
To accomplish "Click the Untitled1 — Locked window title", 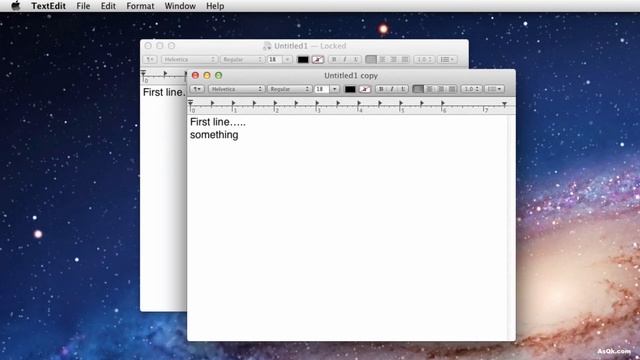I will click(x=310, y=46).
